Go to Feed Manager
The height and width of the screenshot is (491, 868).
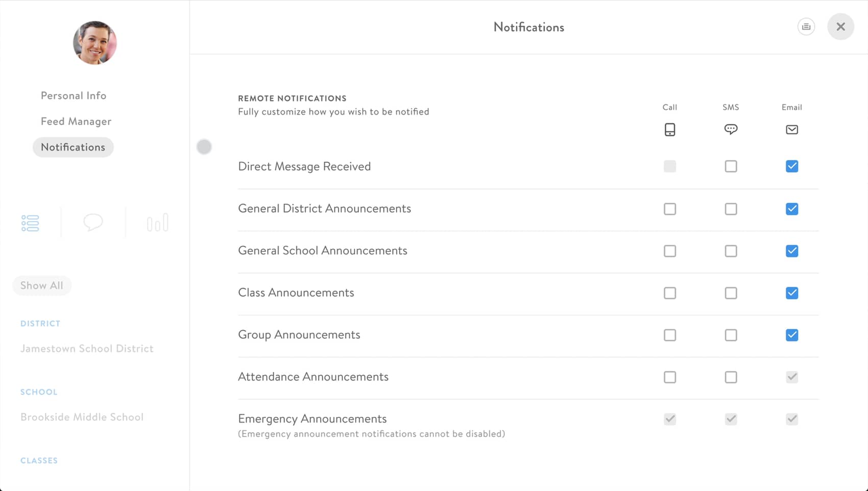[76, 121]
